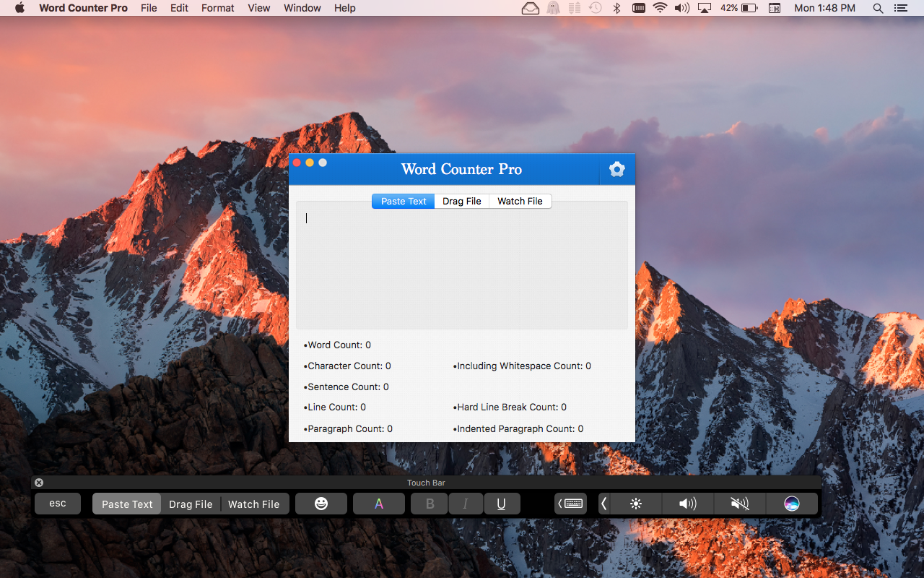Show typing suggestions keyboard icon on Touch Bar

pyautogui.click(x=571, y=504)
